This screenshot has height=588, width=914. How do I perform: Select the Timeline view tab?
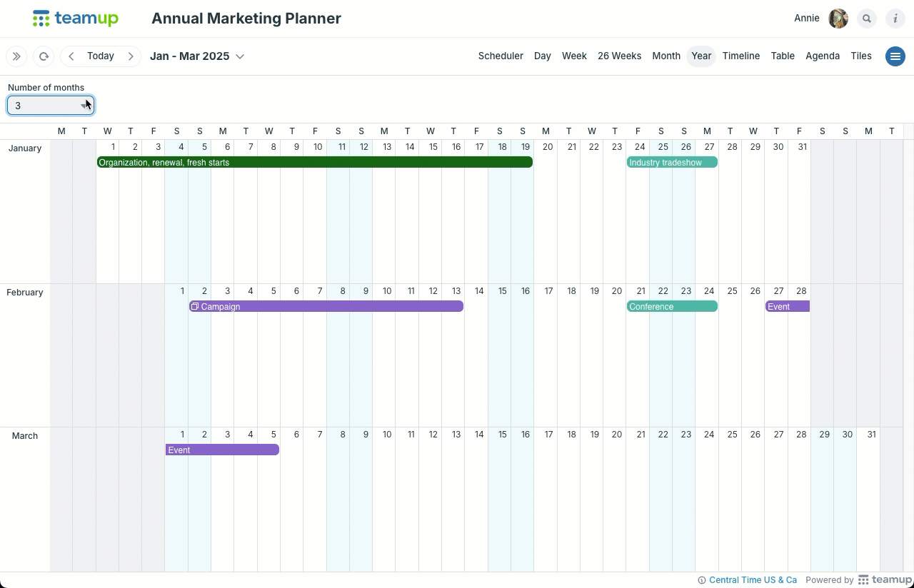tap(740, 56)
